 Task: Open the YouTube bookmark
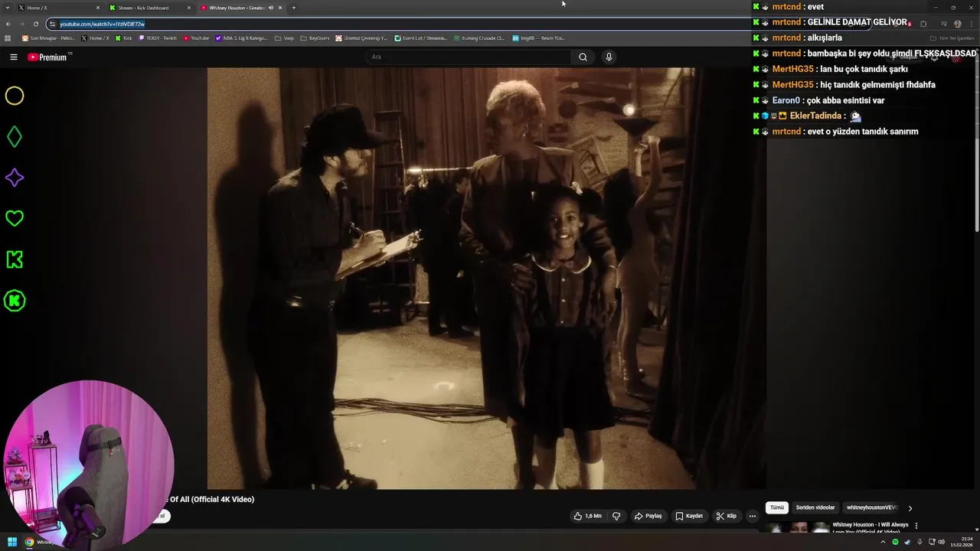pyautogui.click(x=196, y=37)
